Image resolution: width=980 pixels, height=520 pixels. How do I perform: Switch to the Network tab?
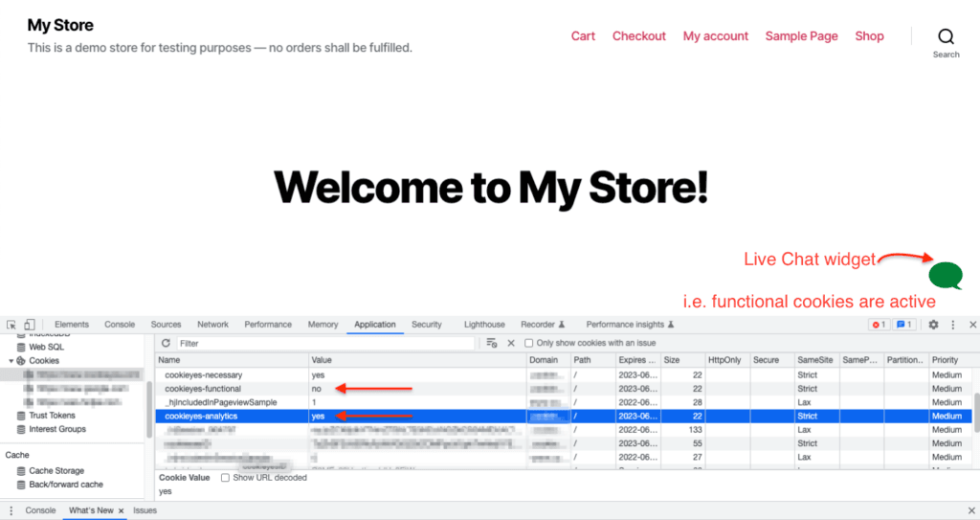click(x=212, y=325)
